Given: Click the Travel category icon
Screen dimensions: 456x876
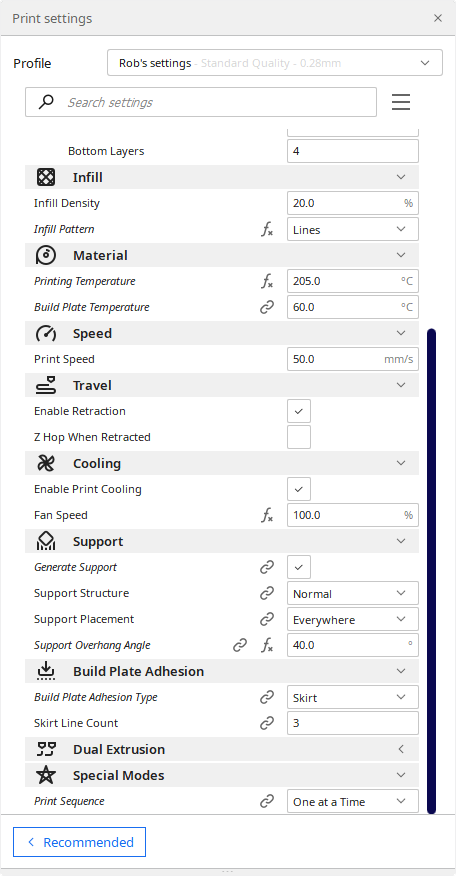Looking at the screenshot, I should (46, 385).
